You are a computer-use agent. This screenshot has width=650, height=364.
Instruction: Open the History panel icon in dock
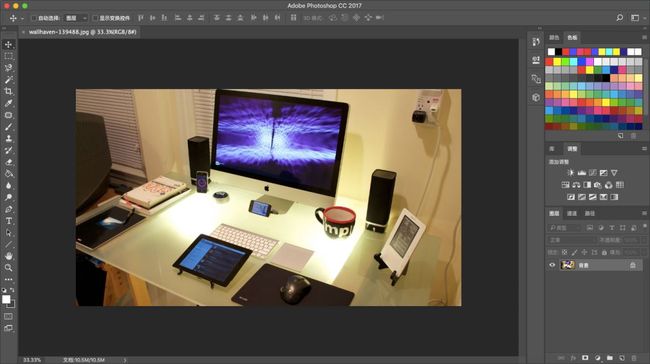click(x=536, y=41)
